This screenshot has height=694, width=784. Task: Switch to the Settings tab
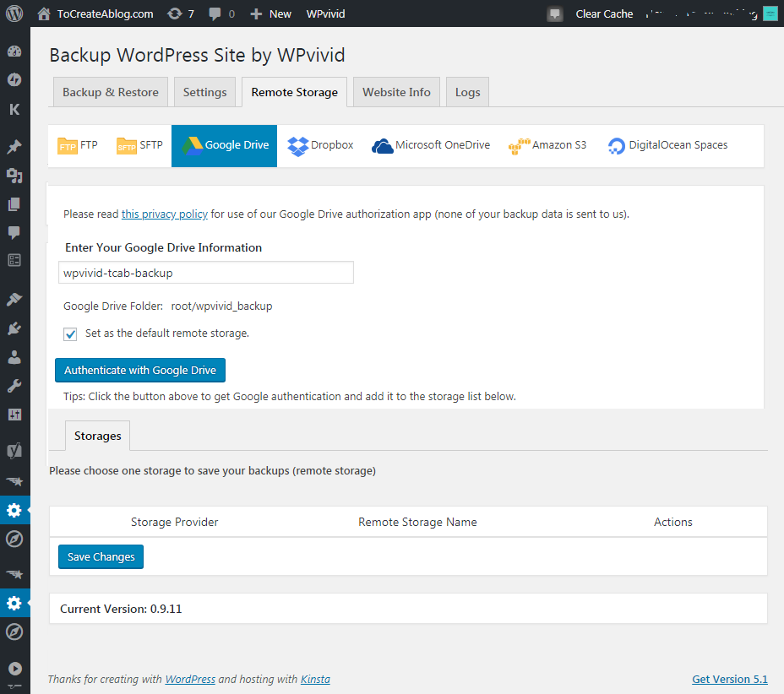pos(204,92)
